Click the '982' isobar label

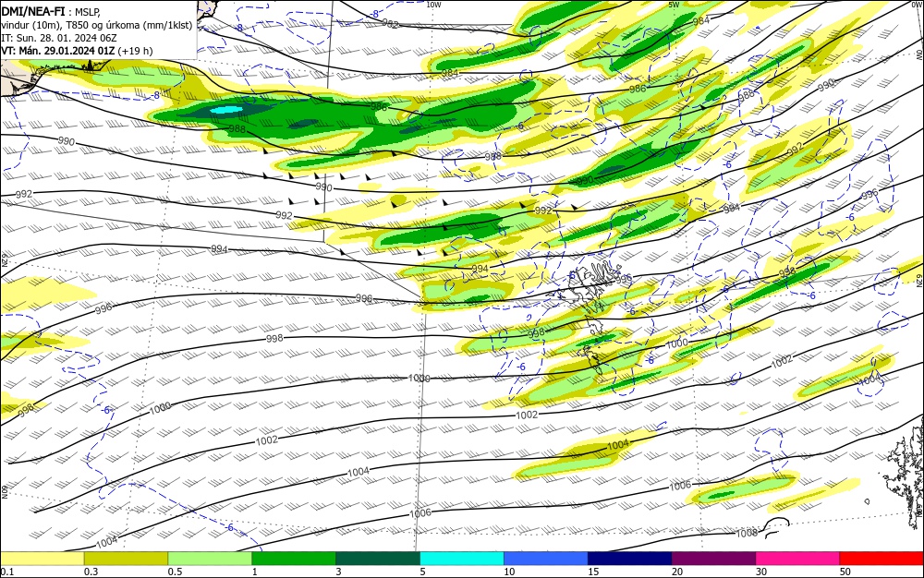pyautogui.click(x=390, y=23)
